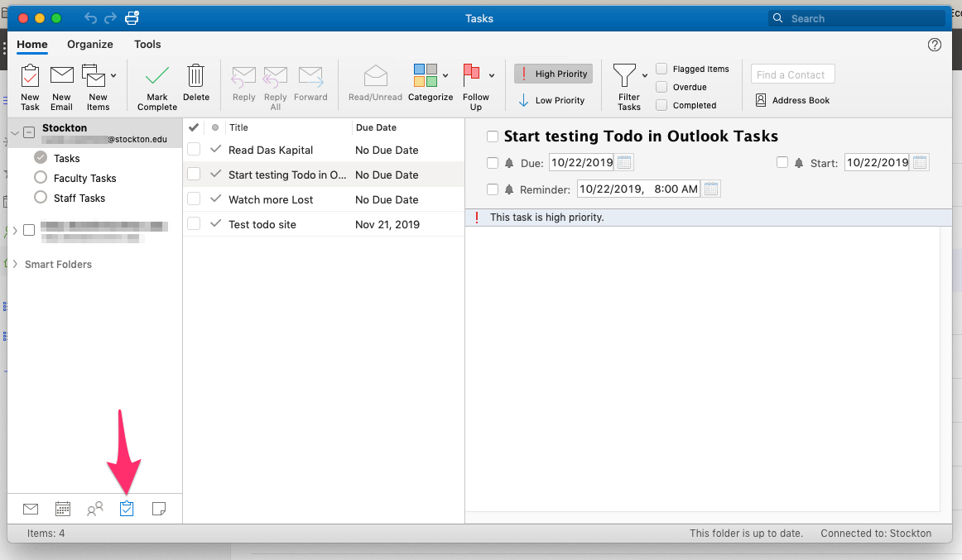Create a New Task

point(30,88)
